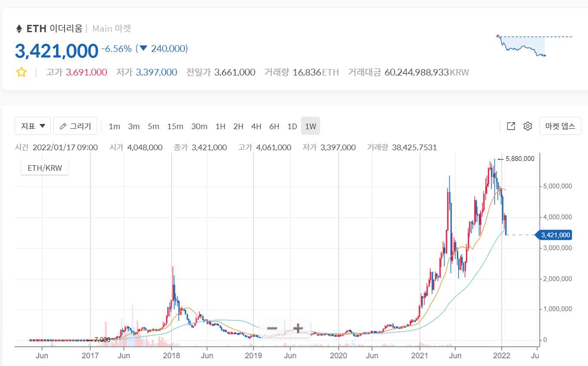Click the 시간 2022/01/17 09:00 readout
The image size is (588, 366).
tap(56, 148)
